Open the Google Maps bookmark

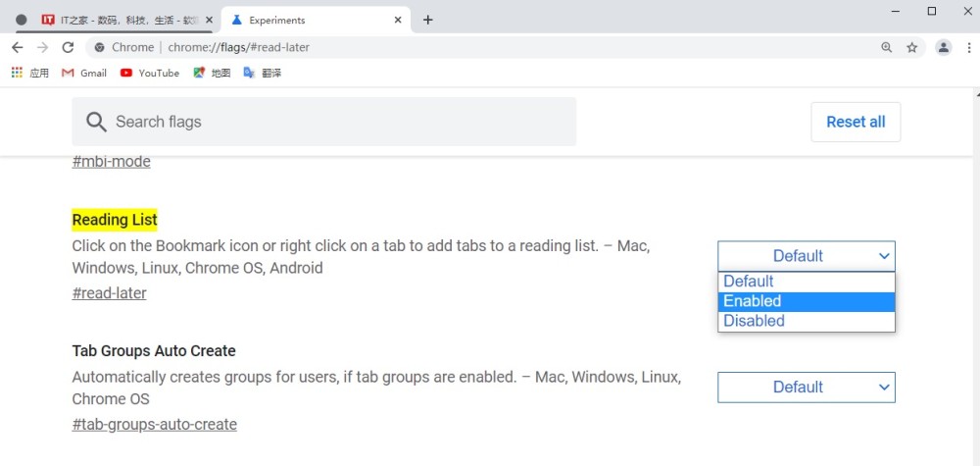click(212, 73)
